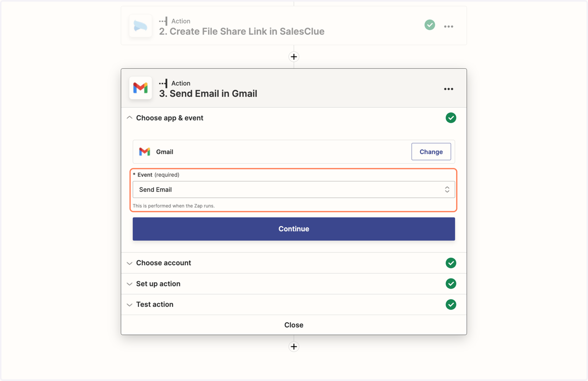Click the Change button for the Gmail app
This screenshot has width=588, height=381.
click(431, 152)
